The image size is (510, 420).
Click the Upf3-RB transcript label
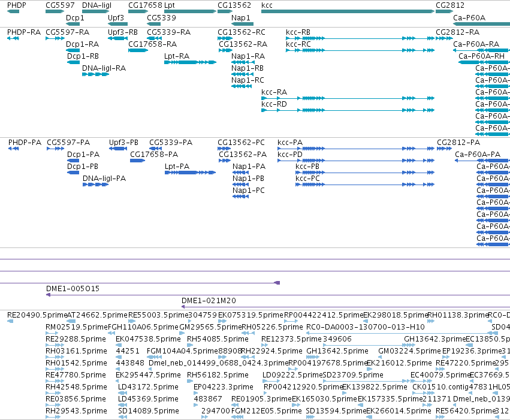coord(123,32)
